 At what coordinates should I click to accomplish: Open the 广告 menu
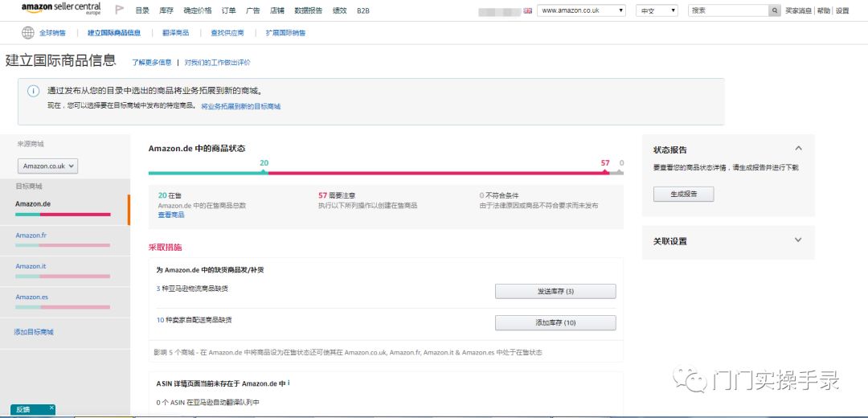[x=253, y=10]
